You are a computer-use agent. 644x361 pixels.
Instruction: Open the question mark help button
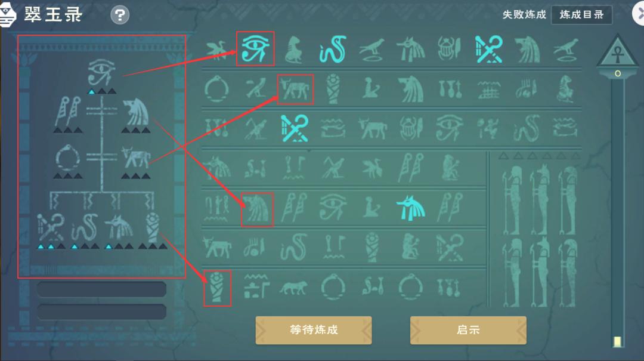(x=120, y=15)
